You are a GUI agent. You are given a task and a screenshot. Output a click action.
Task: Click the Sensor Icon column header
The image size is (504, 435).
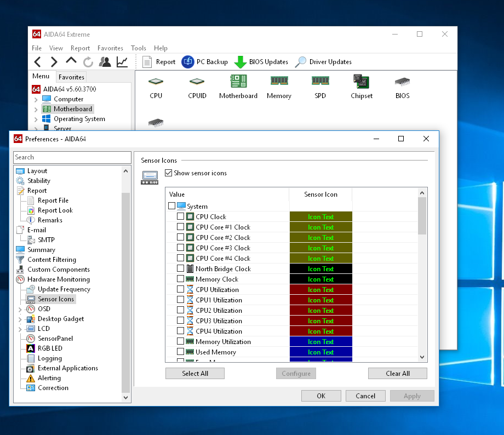coord(320,194)
